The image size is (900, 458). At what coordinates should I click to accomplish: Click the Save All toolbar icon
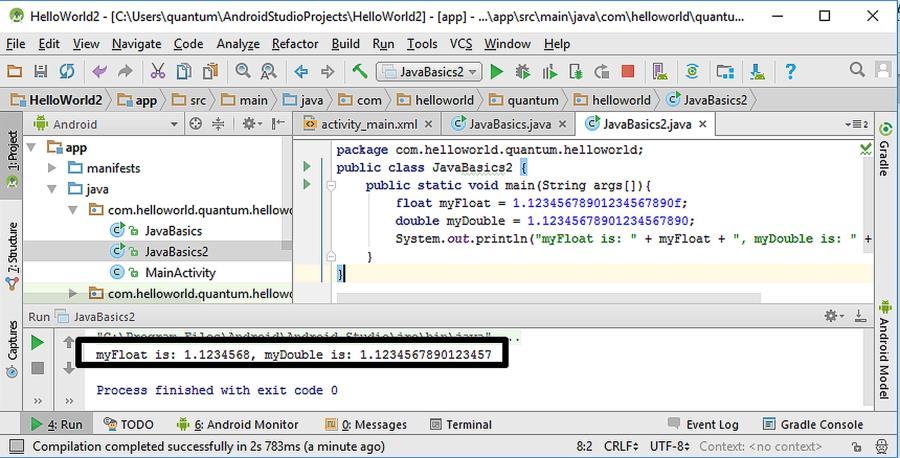(40, 71)
